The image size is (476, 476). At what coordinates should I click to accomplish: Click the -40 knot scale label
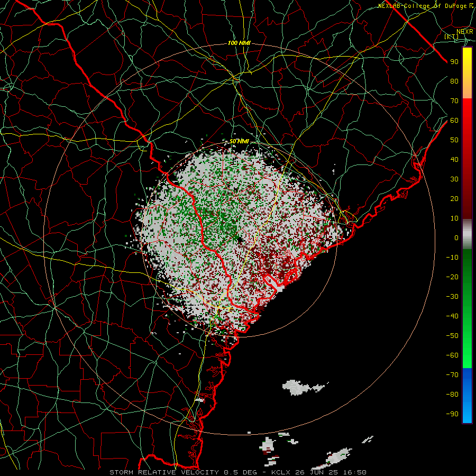pyautogui.click(x=452, y=316)
